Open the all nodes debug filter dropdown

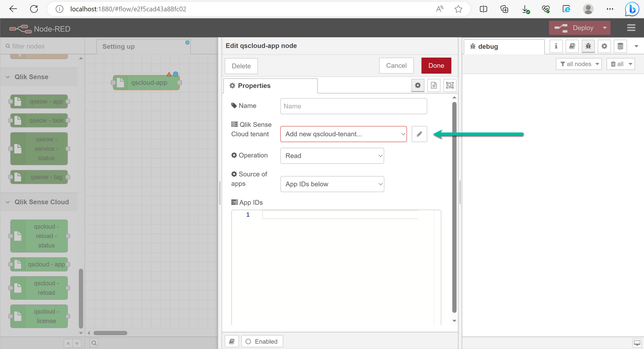pyautogui.click(x=579, y=64)
